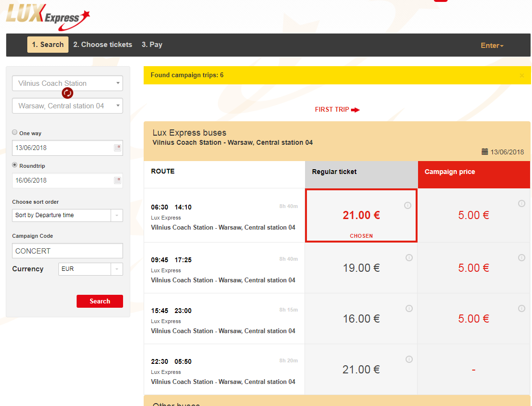This screenshot has width=532, height=406.
Task: Go to the 1. Search step tab
Action: coord(48,45)
